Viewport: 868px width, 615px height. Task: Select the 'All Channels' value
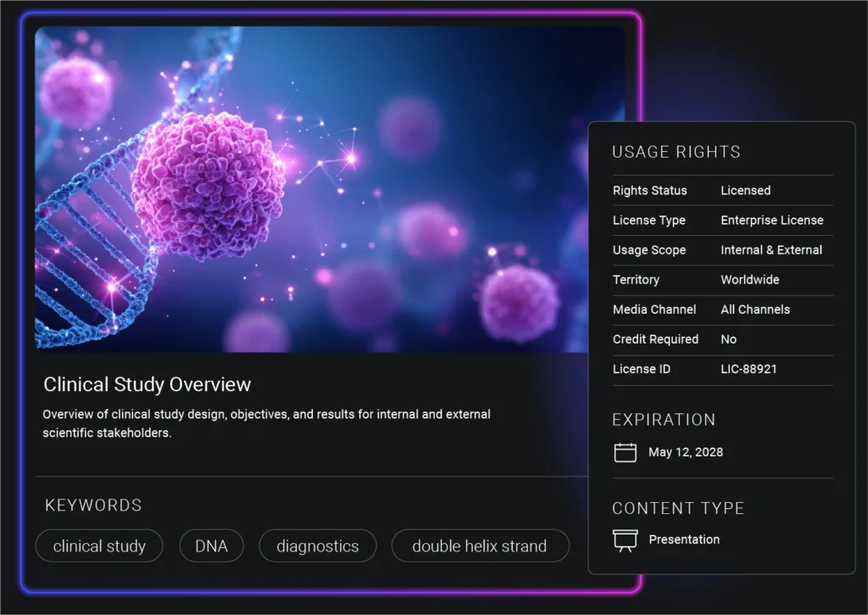click(x=755, y=310)
